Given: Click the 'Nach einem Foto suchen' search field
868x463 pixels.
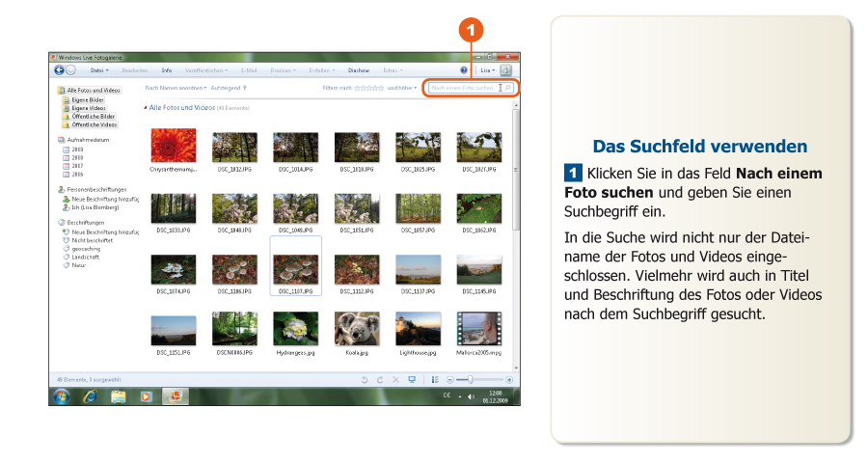Looking at the screenshot, I should (461, 88).
